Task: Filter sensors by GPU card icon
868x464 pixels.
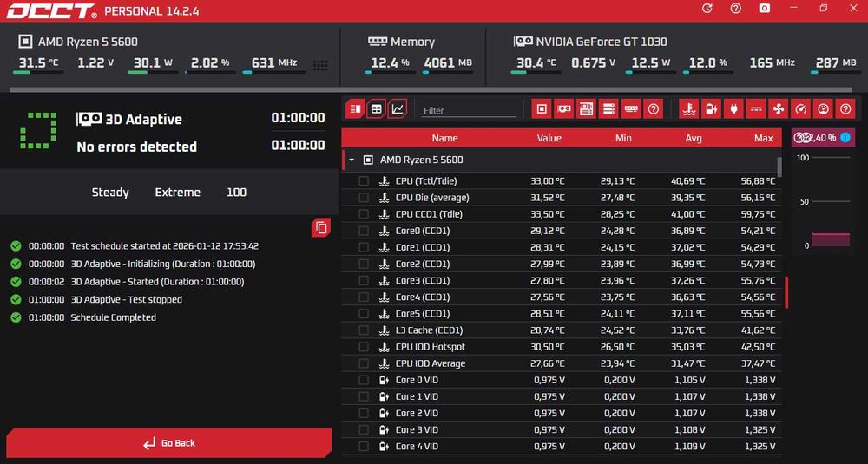Action: 563,109
